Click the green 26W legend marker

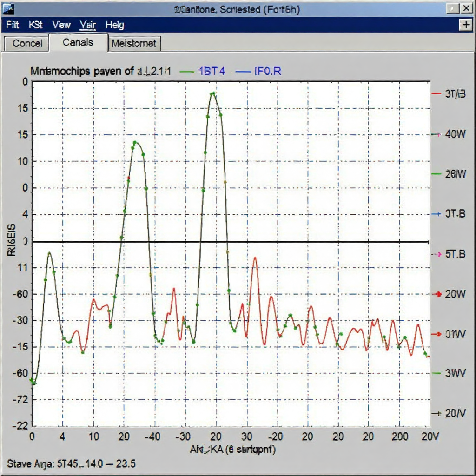tap(436, 174)
